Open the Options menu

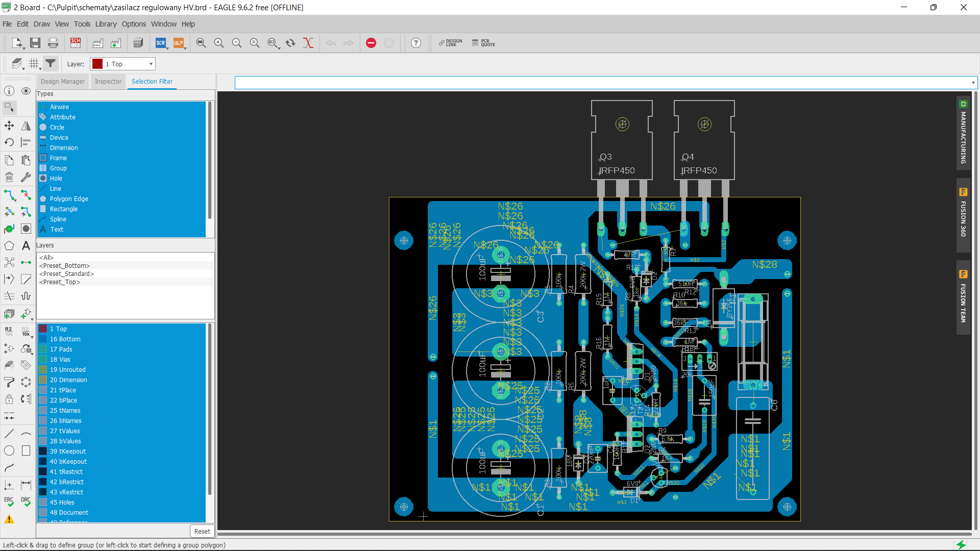pyautogui.click(x=134, y=24)
